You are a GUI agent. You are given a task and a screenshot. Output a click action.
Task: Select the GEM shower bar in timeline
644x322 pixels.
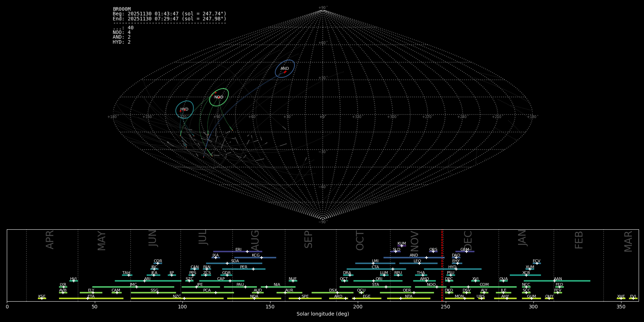pyautogui.click(x=465, y=252)
